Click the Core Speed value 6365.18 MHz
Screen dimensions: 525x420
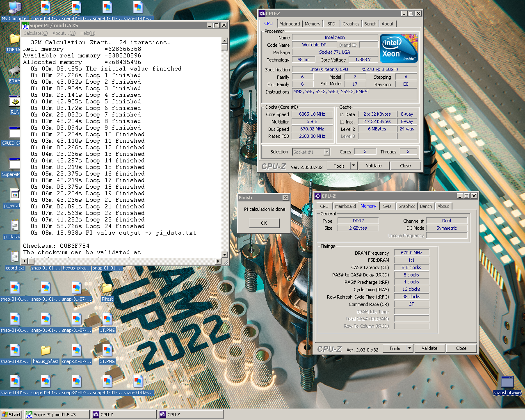[312, 114]
